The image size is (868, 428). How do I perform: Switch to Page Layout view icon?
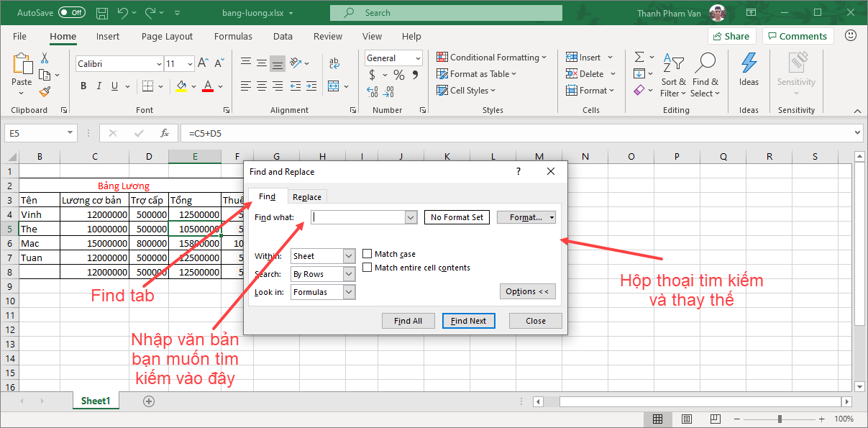686,419
